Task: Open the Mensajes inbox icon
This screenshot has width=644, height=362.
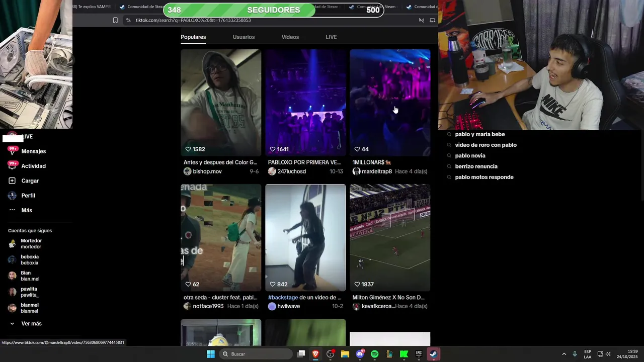Action: click(12, 151)
